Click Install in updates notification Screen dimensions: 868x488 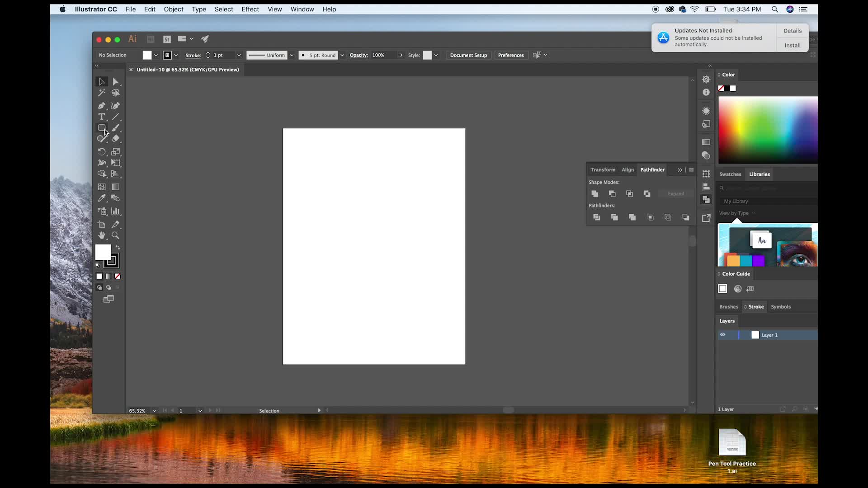pyautogui.click(x=793, y=45)
